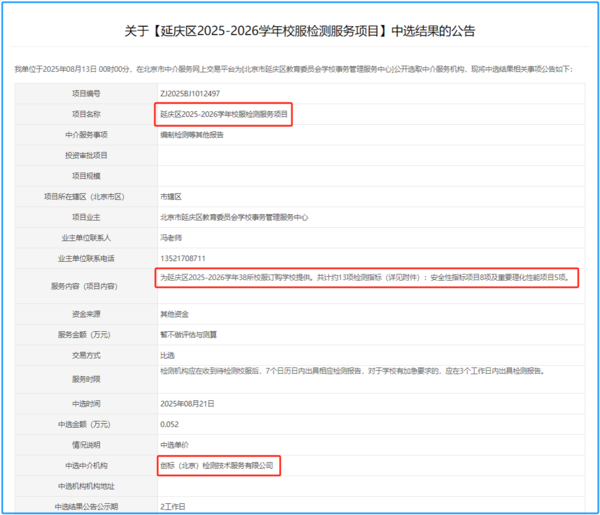Click the 项目所在辖区（北京市区） label

click(84, 197)
